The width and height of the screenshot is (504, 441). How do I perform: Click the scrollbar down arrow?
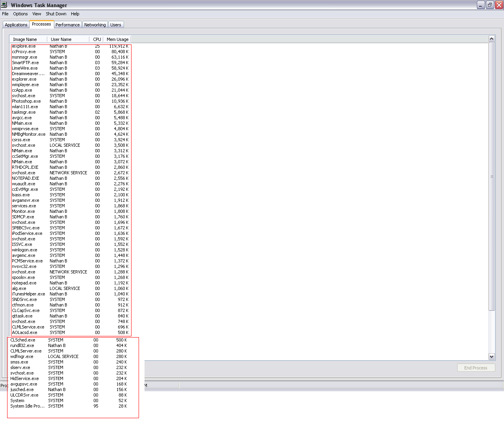point(491,356)
